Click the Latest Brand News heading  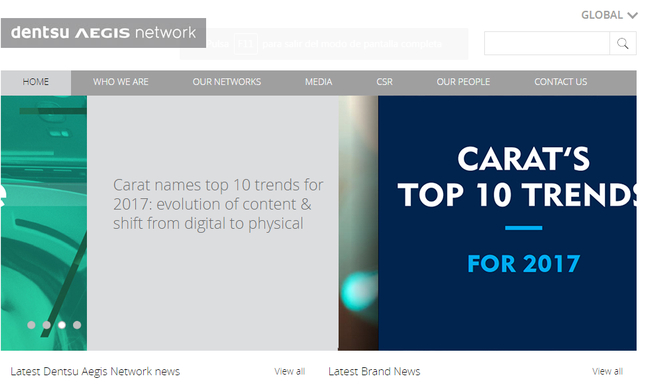click(374, 371)
